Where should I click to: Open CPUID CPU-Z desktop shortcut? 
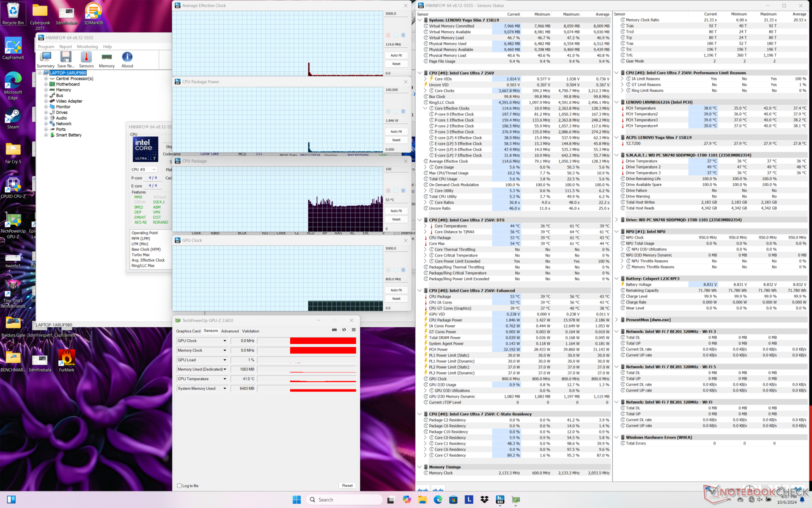point(13,188)
